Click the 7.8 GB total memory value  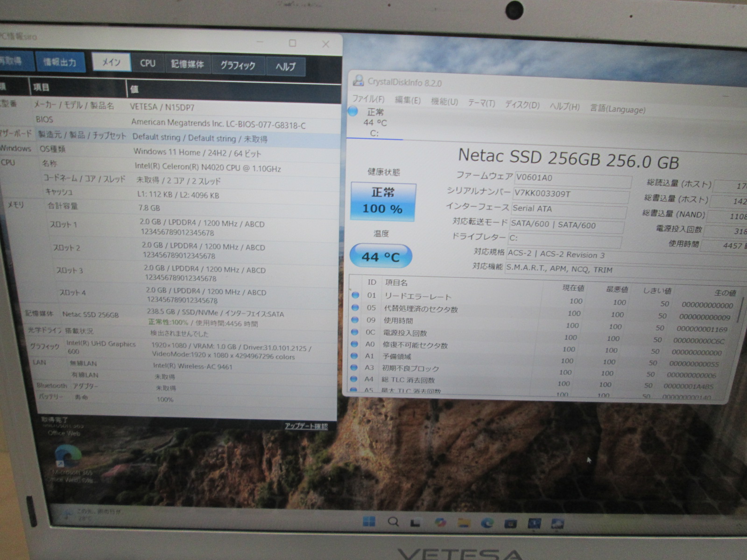(x=149, y=208)
